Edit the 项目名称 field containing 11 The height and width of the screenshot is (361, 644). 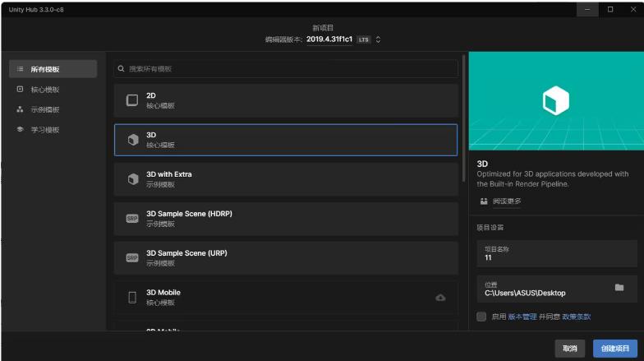[557, 253]
